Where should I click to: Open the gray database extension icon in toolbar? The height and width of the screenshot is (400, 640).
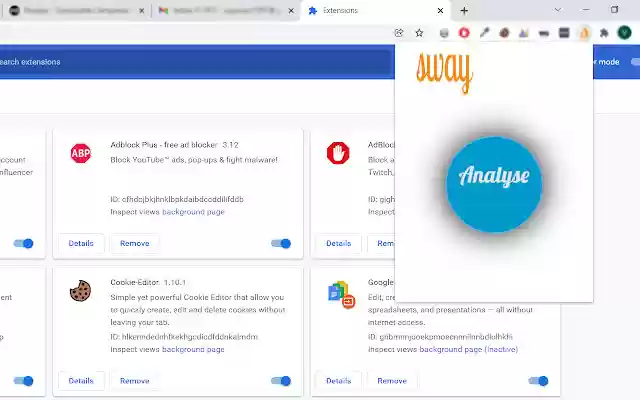[x=444, y=33]
